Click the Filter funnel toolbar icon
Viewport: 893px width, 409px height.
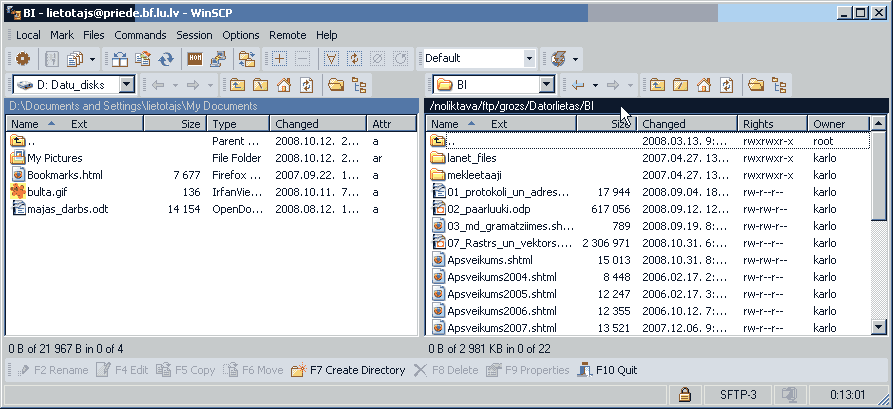[331, 58]
